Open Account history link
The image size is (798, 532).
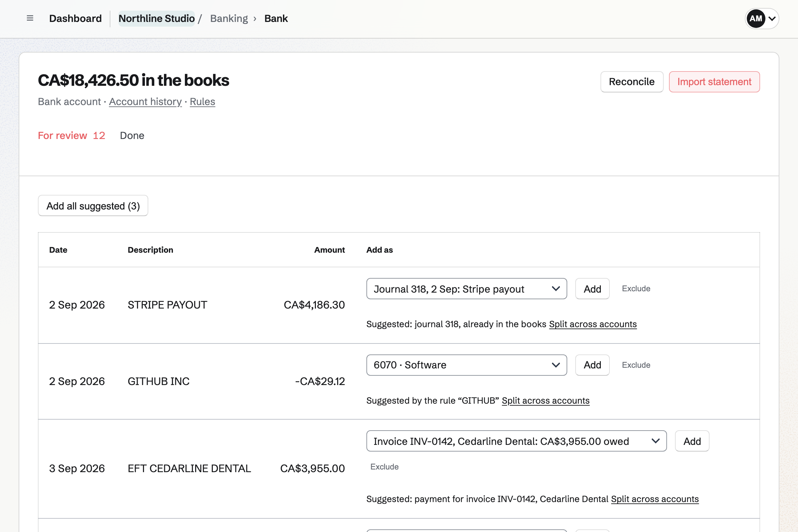click(x=145, y=101)
